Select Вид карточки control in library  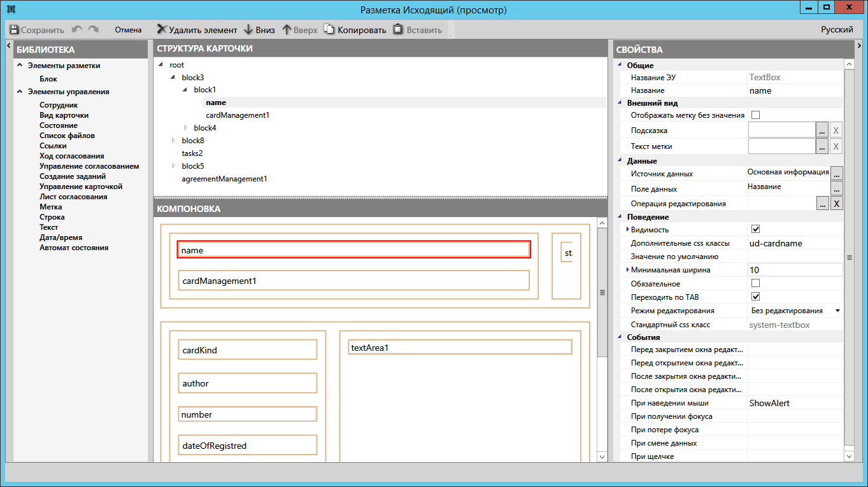(x=64, y=115)
